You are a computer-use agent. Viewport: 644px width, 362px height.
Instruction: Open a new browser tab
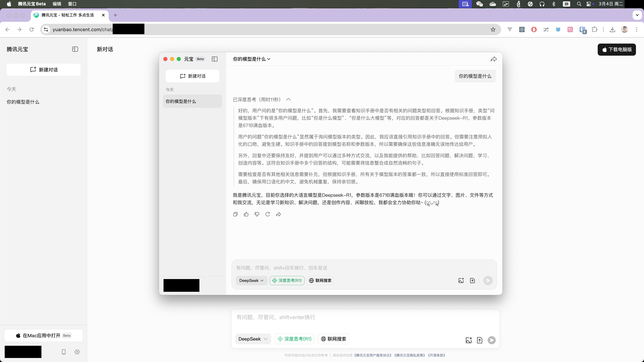[x=115, y=15]
